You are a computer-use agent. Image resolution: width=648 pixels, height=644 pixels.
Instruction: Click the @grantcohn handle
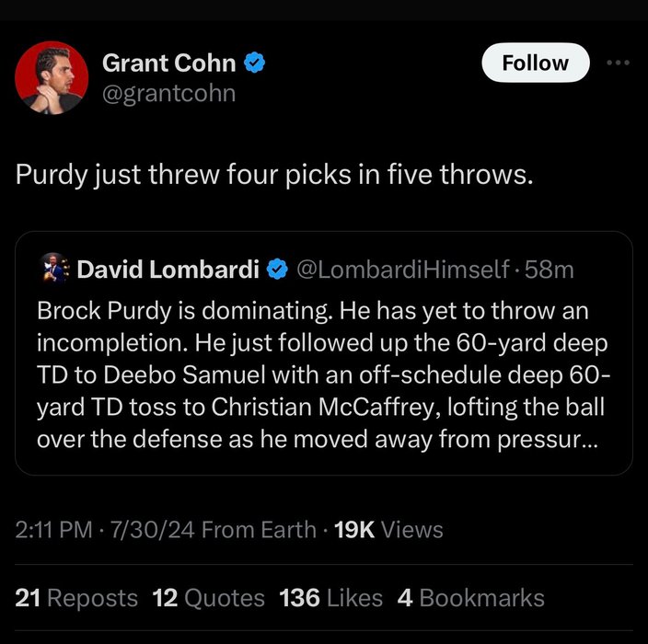click(x=168, y=93)
